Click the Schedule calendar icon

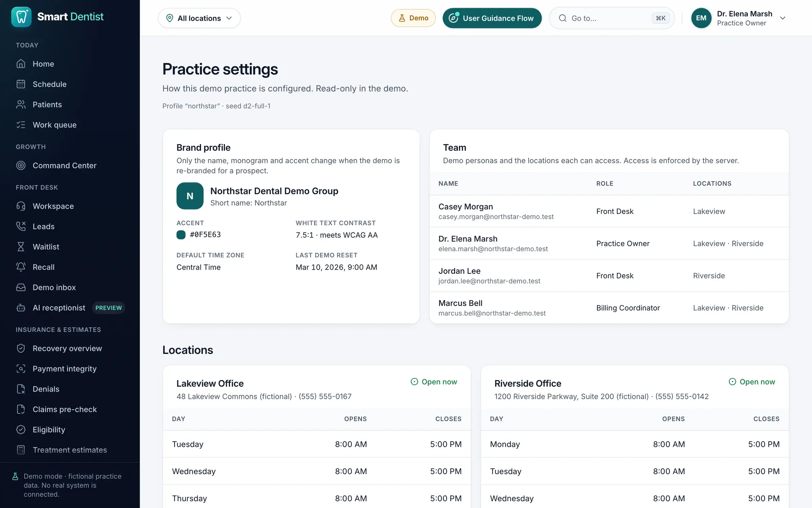click(21, 84)
